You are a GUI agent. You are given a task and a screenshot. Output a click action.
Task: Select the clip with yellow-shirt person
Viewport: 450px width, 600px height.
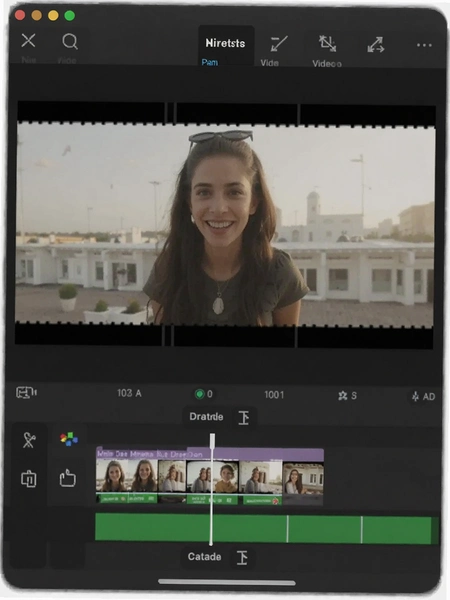[x=225, y=477]
